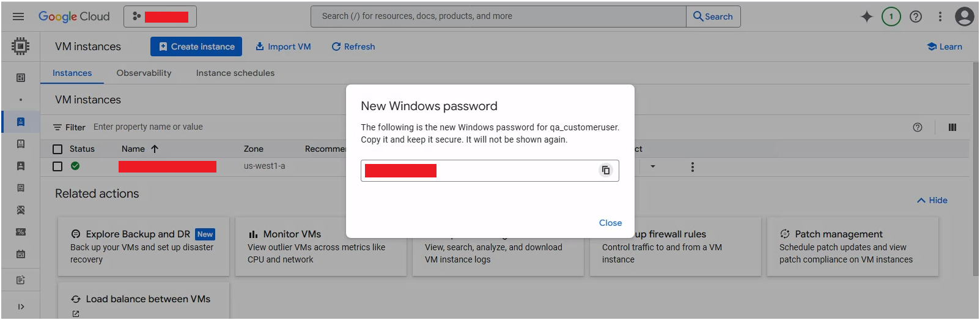Switch to the Observability tab
Image resolution: width=980 pixels, height=320 pixels.
144,73
